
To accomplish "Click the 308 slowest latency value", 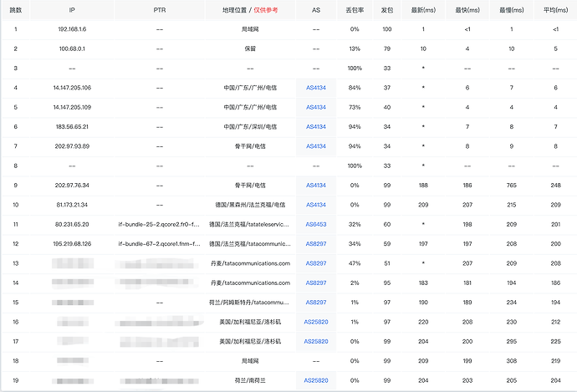I will [512, 361].
